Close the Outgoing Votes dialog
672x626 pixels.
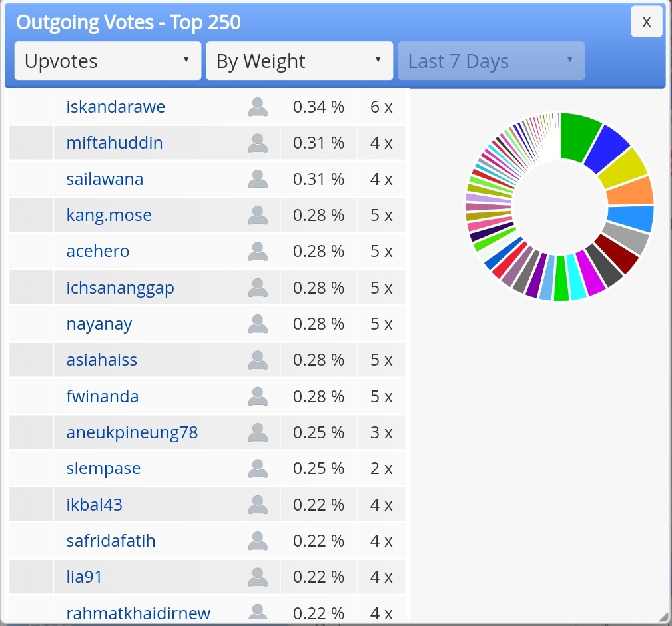(x=647, y=21)
